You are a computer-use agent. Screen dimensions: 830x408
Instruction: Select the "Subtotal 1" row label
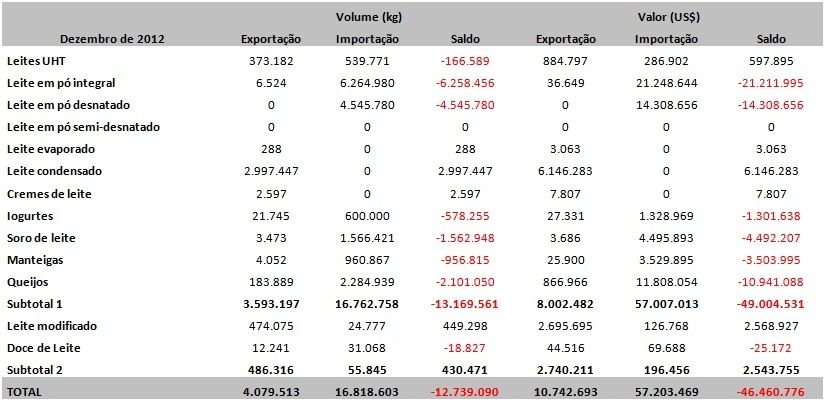(x=37, y=303)
